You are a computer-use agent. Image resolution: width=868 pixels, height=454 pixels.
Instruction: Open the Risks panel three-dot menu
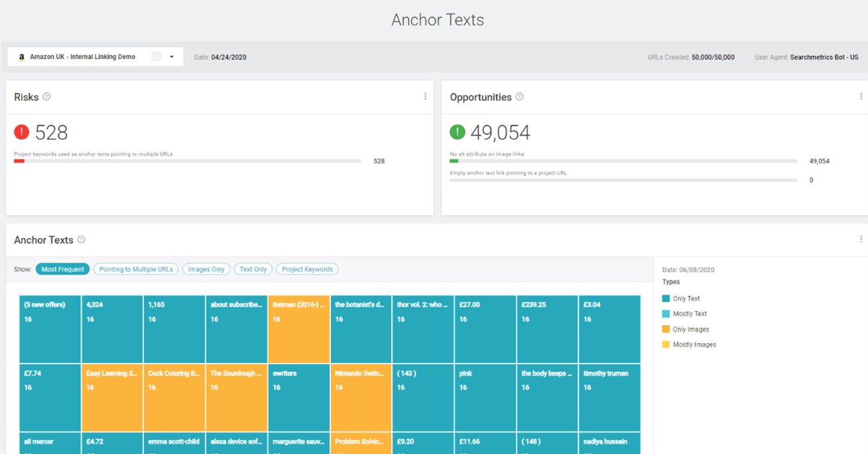coord(425,96)
